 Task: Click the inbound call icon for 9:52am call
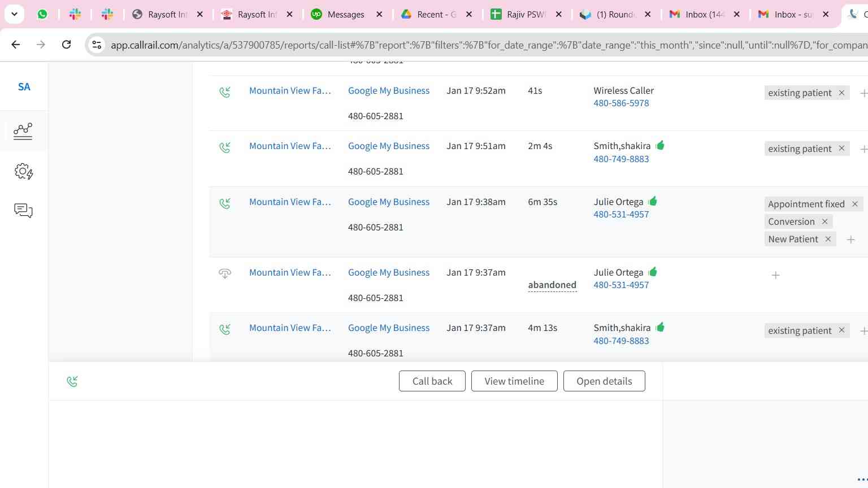(x=225, y=92)
